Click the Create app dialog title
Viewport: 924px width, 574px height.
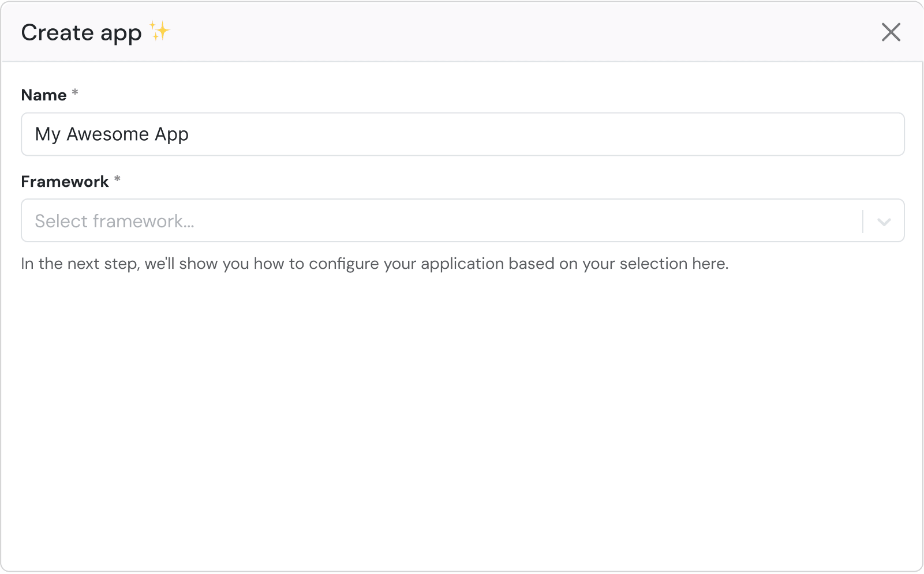pos(81,32)
